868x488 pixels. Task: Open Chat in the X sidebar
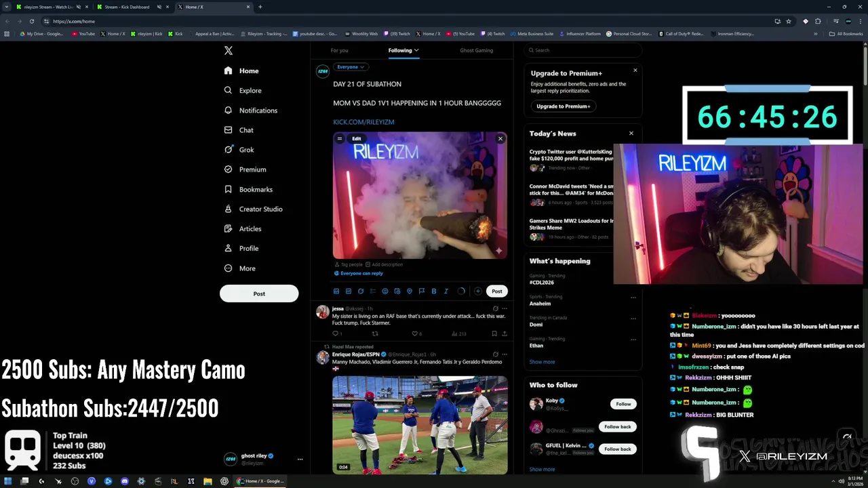click(x=239, y=130)
